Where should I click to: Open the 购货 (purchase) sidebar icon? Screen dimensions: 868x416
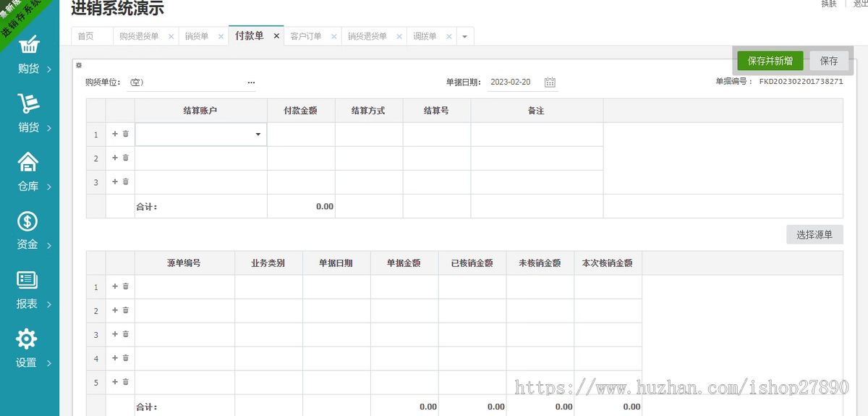[x=29, y=46]
